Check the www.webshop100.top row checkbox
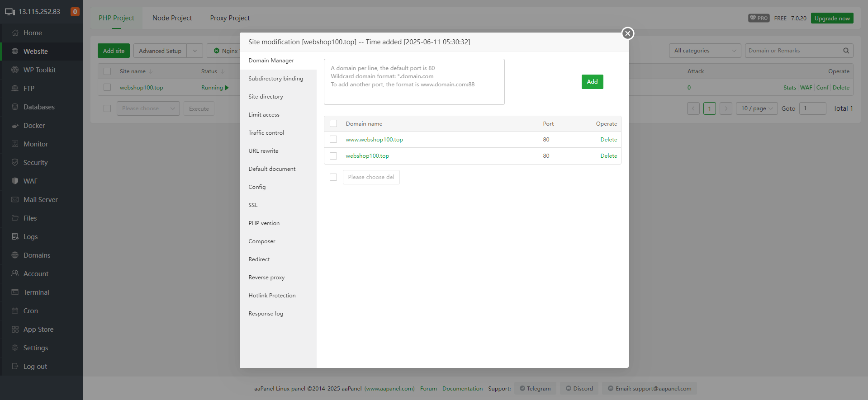This screenshot has height=400, width=868. click(x=333, y=139)
